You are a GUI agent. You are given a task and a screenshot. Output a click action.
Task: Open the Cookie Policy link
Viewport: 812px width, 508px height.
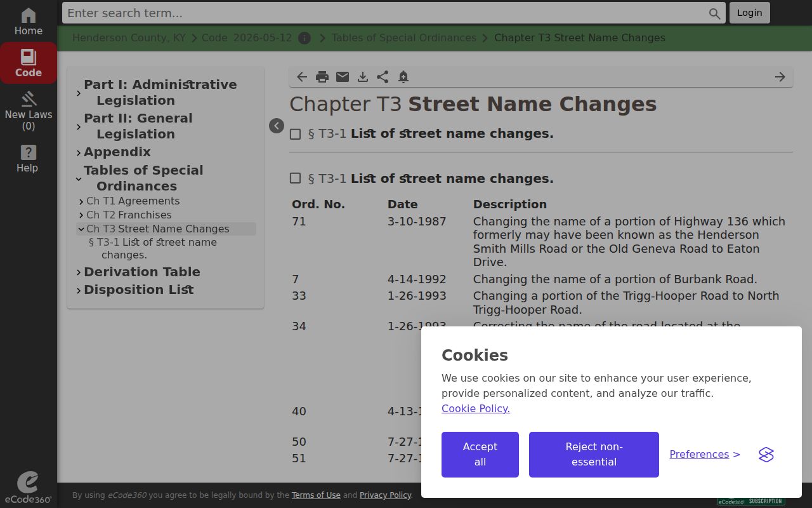[476, 408]
